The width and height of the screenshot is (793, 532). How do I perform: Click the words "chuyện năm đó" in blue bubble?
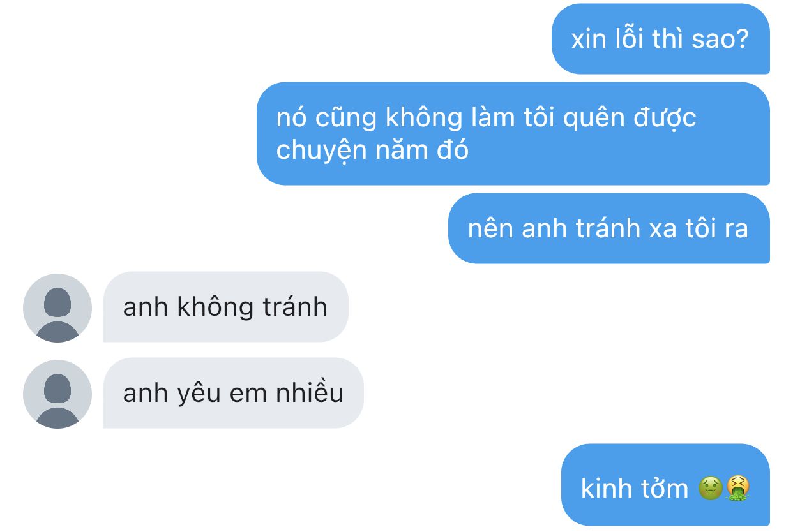click(x=372, y=151)
